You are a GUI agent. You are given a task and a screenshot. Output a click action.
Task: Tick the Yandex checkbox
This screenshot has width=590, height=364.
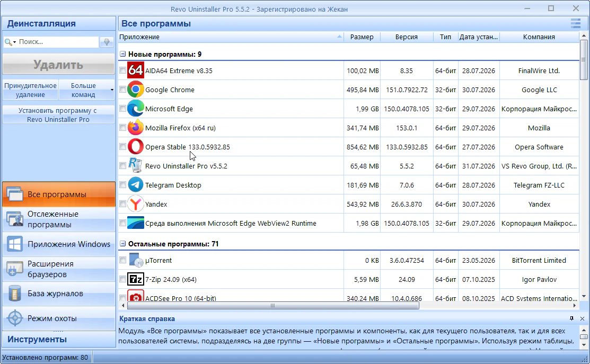click(x=122, y=204)
